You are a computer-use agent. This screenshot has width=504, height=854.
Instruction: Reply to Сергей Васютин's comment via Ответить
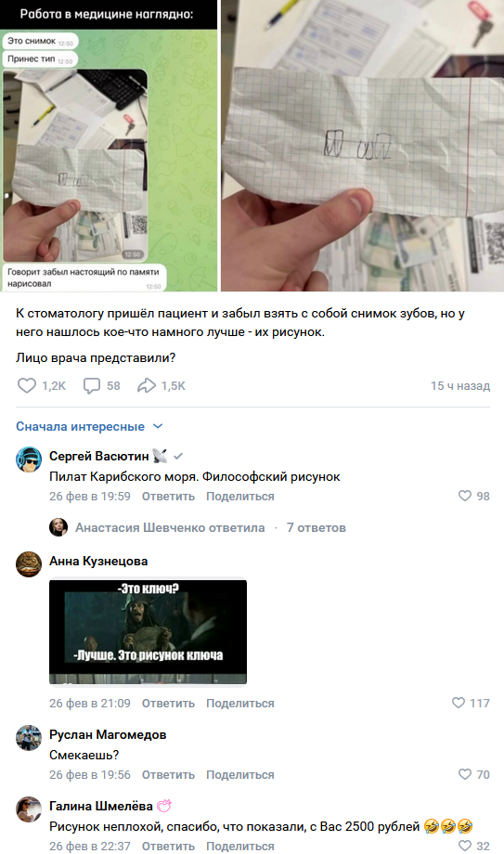point(168,497)
